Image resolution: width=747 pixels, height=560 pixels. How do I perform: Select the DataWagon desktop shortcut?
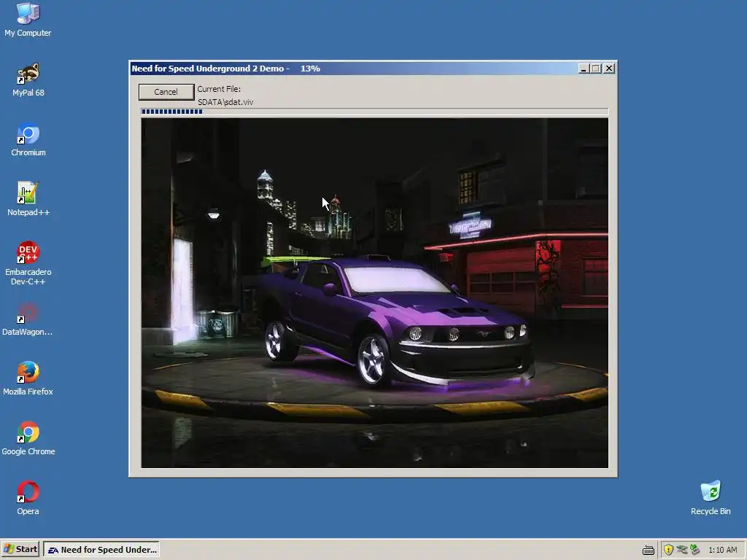[x=28, y=319]
